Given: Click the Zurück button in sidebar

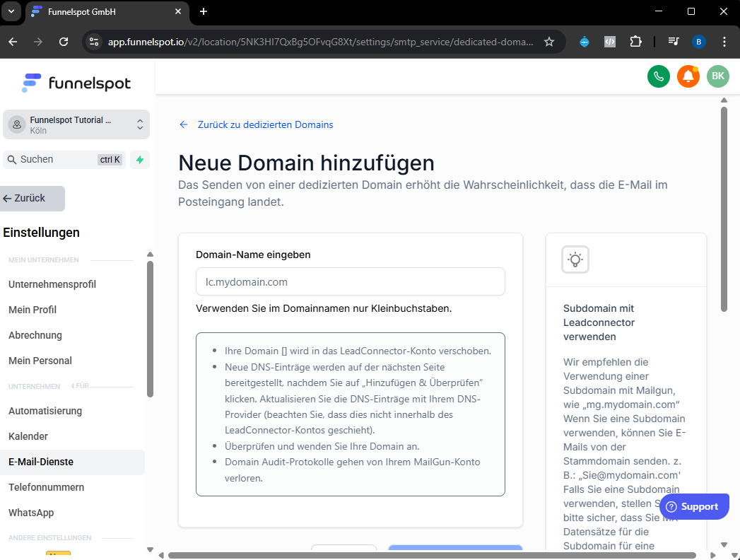Looking at the screenshot, I should pos(33,198).
